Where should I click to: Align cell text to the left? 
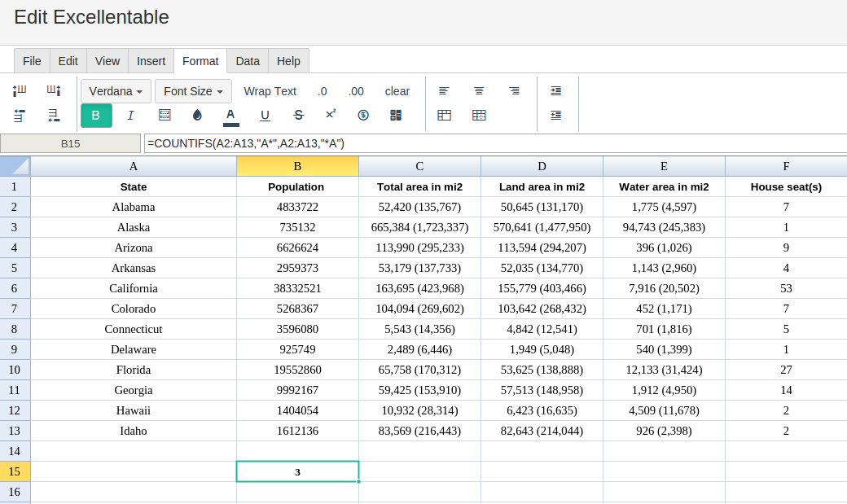pyautogui.click(x=444, y=91)
